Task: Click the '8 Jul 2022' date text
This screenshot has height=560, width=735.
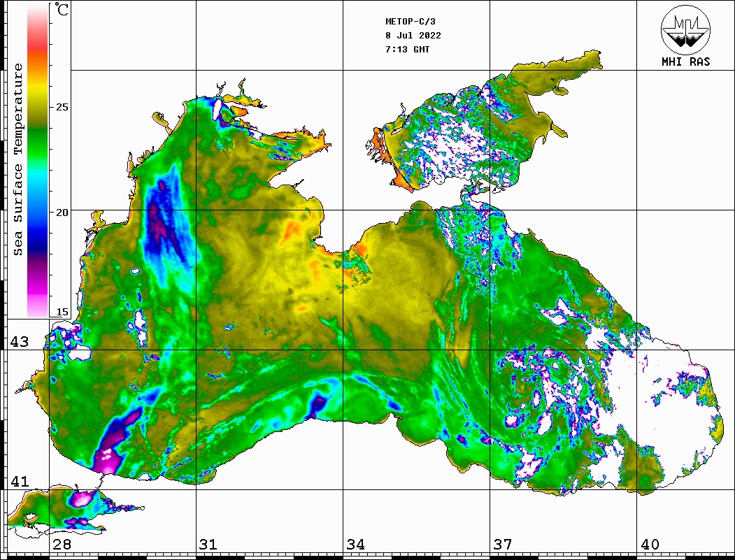Action: [x=413, y=36]
